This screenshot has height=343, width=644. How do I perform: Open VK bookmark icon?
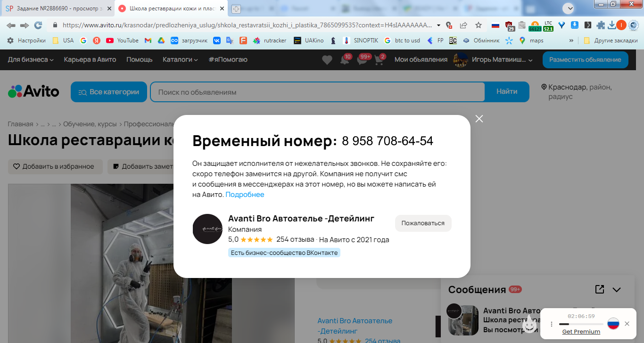pos(217,41)
